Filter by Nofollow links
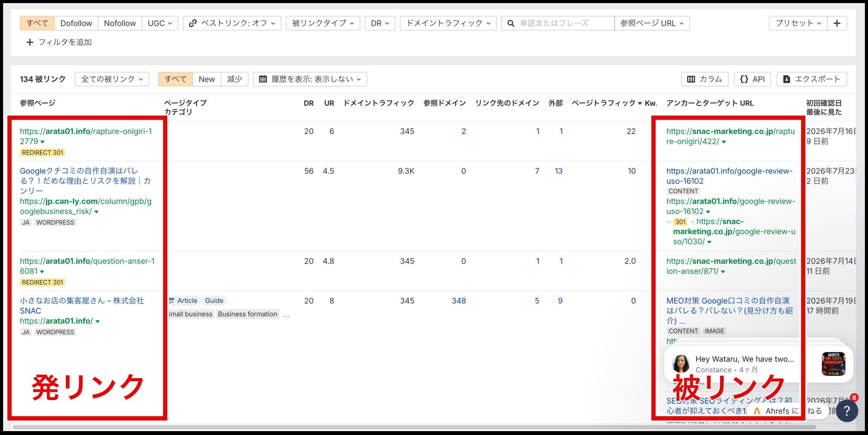 [120, 23]
